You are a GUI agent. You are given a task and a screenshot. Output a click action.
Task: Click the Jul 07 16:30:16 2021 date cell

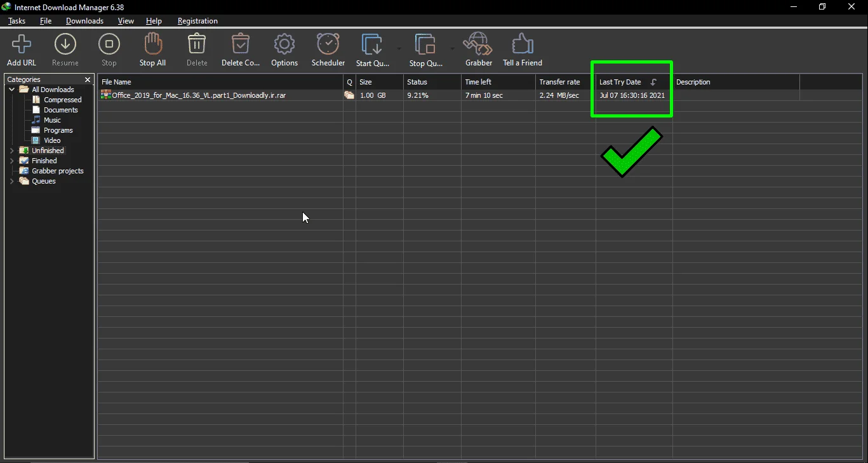[x=632, y=95]
